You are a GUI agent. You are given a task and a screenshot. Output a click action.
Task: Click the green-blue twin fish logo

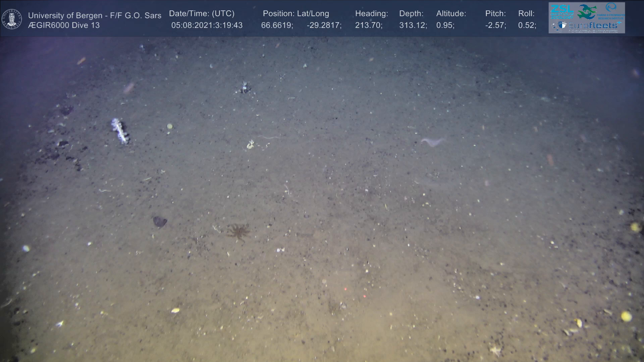pyautogui.click(x=586, y=11)
